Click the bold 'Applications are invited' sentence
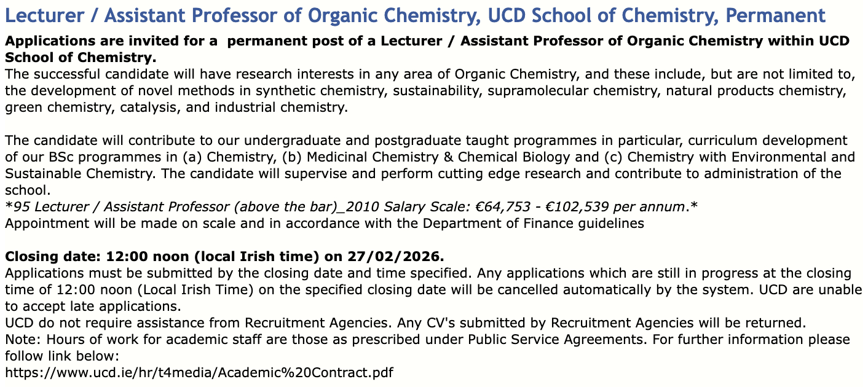The image size is (868, 387). point(427,42)
